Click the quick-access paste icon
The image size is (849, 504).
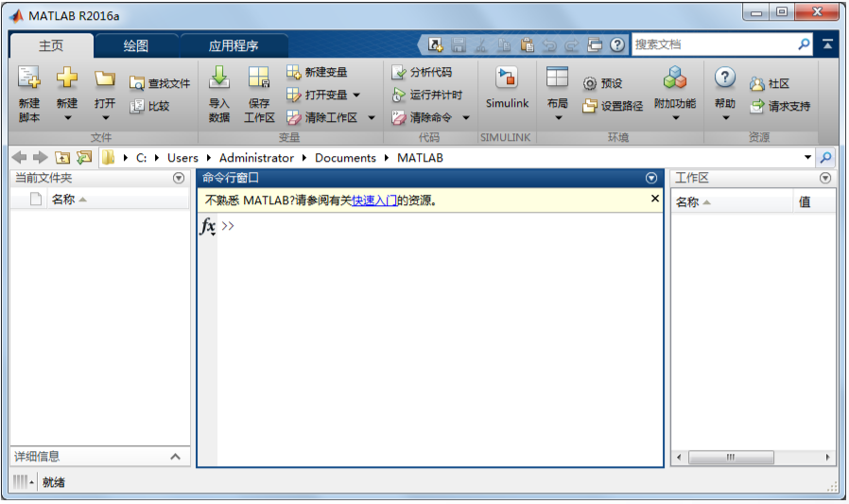click(527, 45)
